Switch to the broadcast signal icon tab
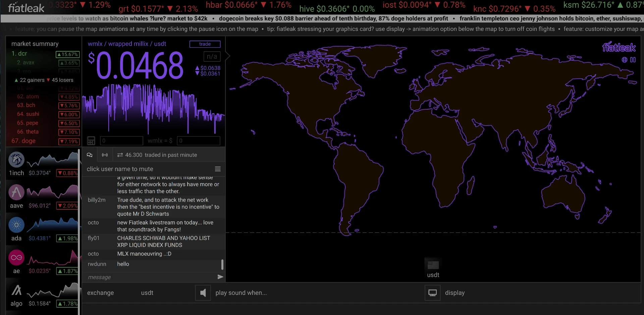 tap(105, 155)
